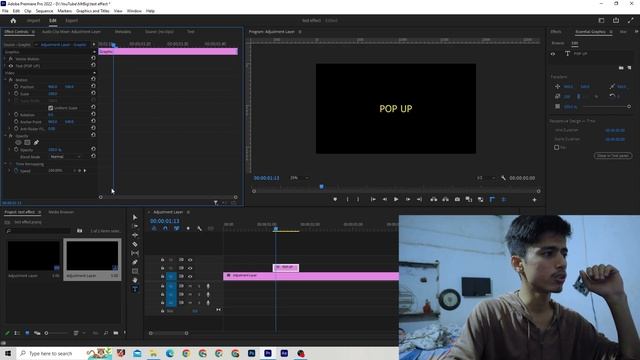Toggle animation stopwatch for Position
This screenshot has width=640, height=360.
click(16, 87)
